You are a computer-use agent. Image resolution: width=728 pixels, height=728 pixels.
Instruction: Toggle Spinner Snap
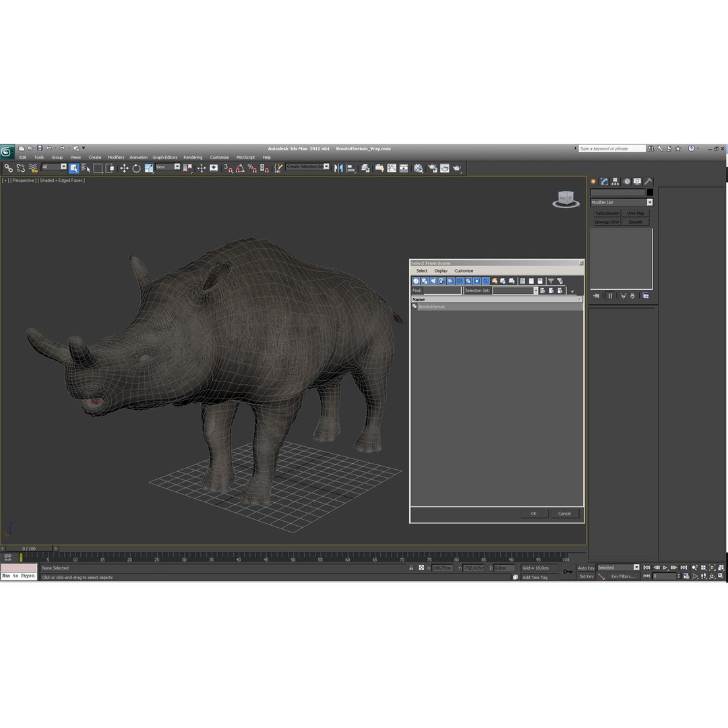click(264, 168)
